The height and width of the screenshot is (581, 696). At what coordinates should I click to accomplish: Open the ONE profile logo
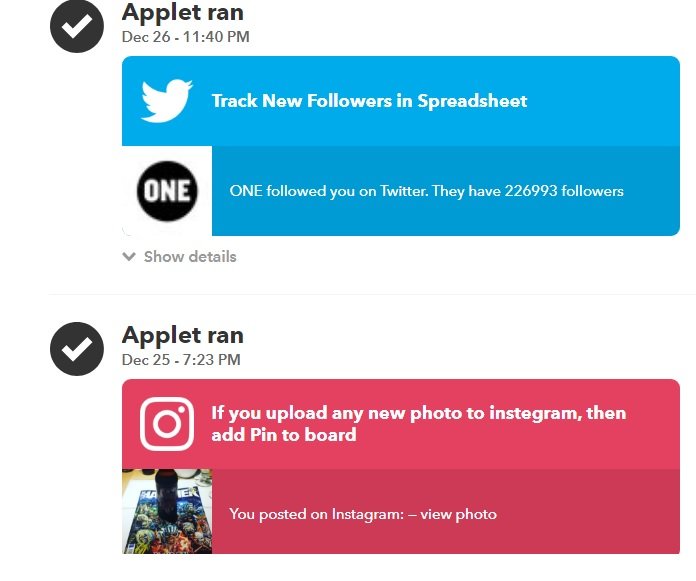tap(167, 190)
